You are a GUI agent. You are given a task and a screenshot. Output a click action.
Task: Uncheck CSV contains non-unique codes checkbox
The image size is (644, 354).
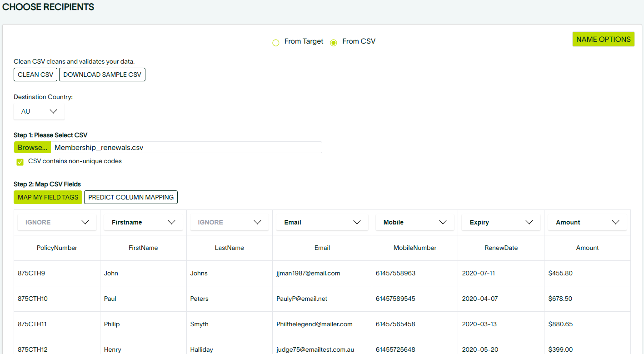coord(20,162)
